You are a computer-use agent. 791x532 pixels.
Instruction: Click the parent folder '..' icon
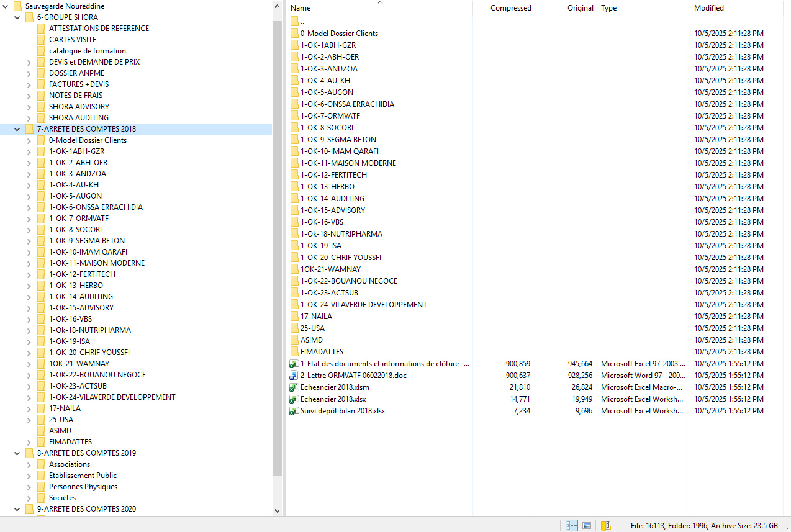pos(294,22)
